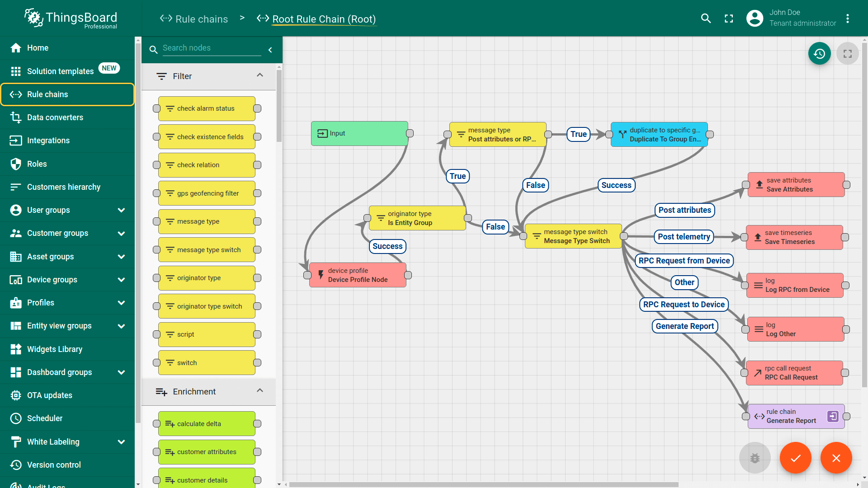
Task: Open rule chain version history icon
Action: pyautogui.click(x=820, y=53)
